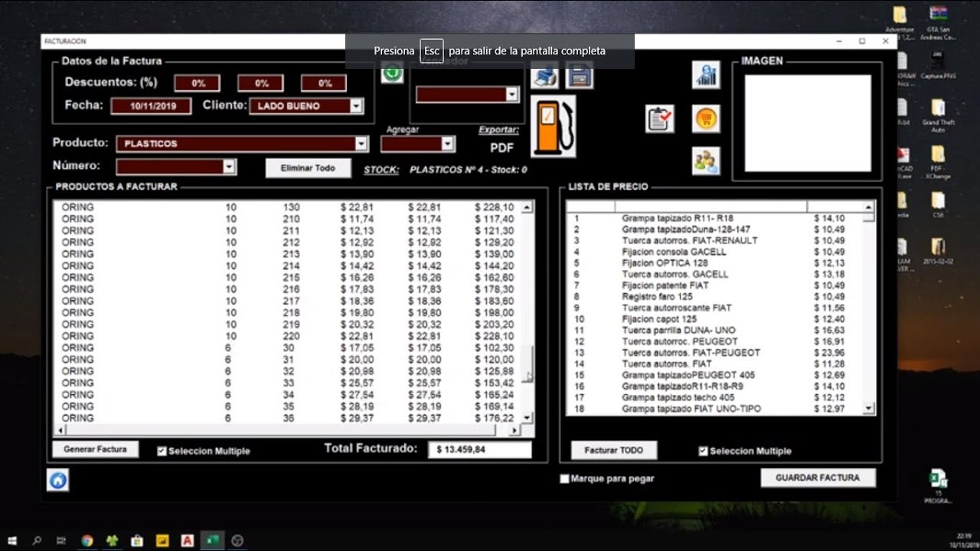
Task: Open PDF-XChange desktop folder
Action: tap(938, 162)
